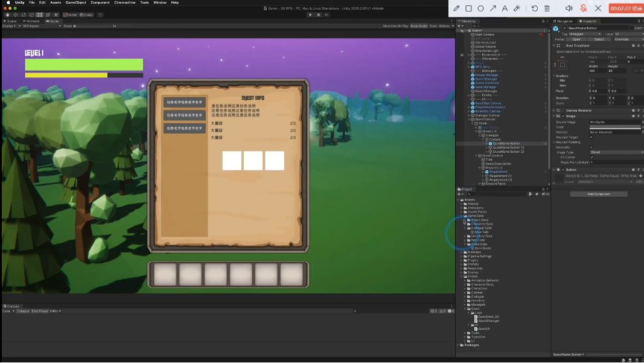Select the Move tool in toolbar
The width and height of the screenshot is (644, 363).
click(x=16, y=15)
